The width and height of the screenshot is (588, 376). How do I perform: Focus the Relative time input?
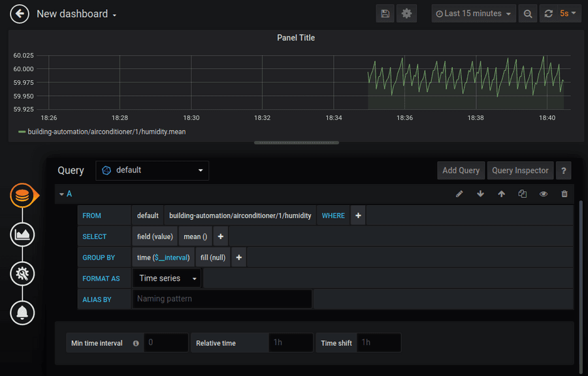(291, 343)
